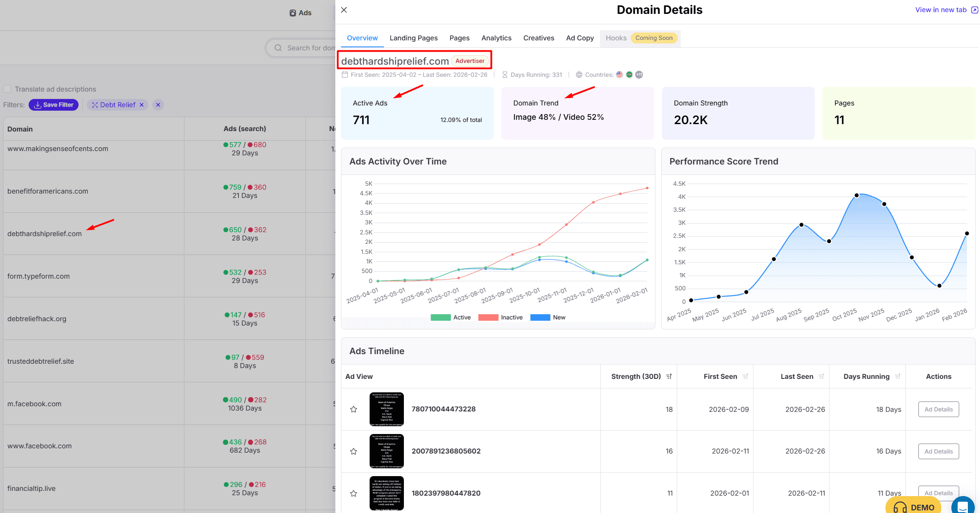Viewport: 980px width, 513px height.
Task: Enable Translate ad descriptions checkbox
Action: click(7, 89)
